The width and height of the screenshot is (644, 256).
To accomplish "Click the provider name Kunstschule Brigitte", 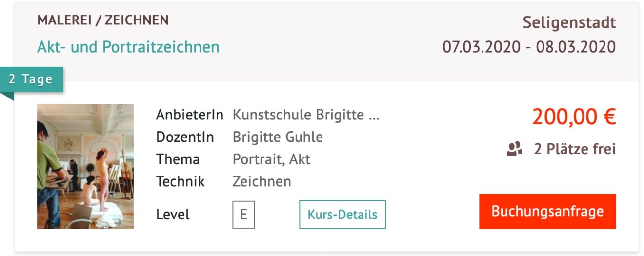I will tap(306, 115).
